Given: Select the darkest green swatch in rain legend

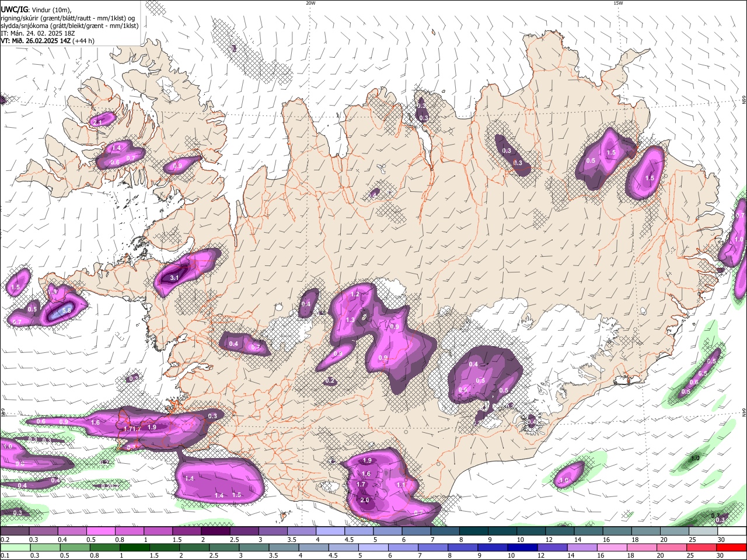Looking at the screenshot, I should tap(134, 547).
